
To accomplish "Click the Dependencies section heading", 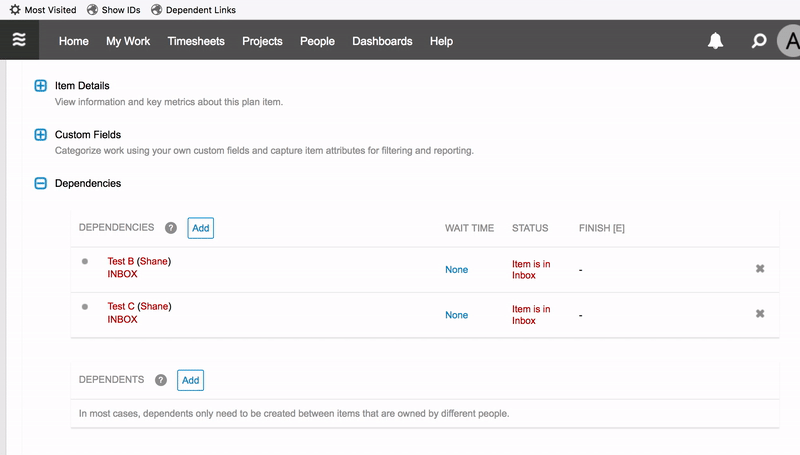I will (88, 183).
